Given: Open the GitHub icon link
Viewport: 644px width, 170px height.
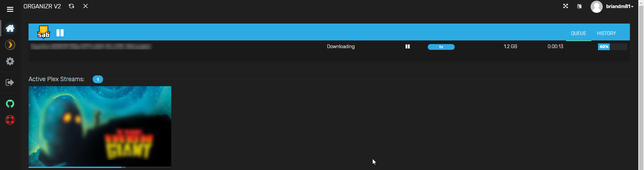Looking at the screenshot, I should click(10, 104).
